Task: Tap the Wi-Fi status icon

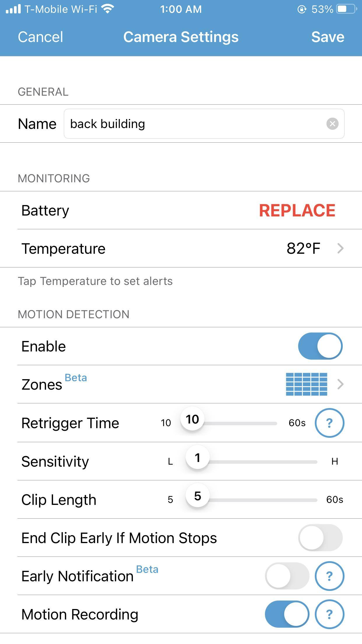Action: tap(108, 9)
